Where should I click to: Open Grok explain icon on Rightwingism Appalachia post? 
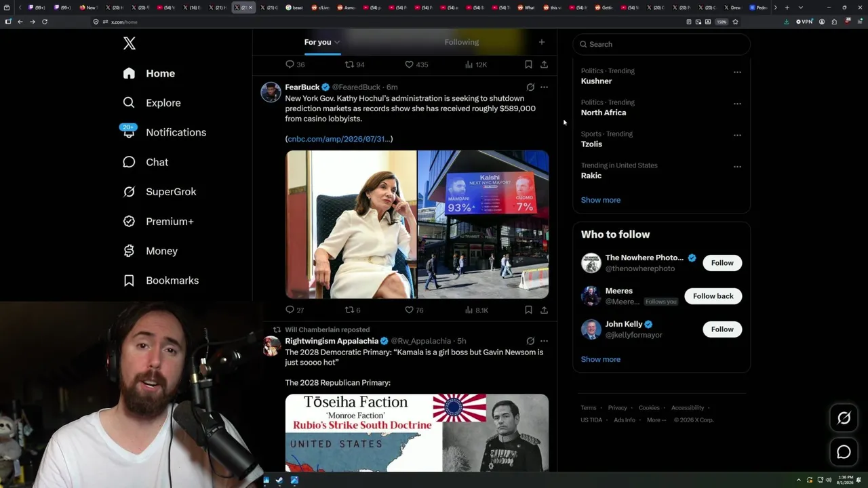pos(530,341)
